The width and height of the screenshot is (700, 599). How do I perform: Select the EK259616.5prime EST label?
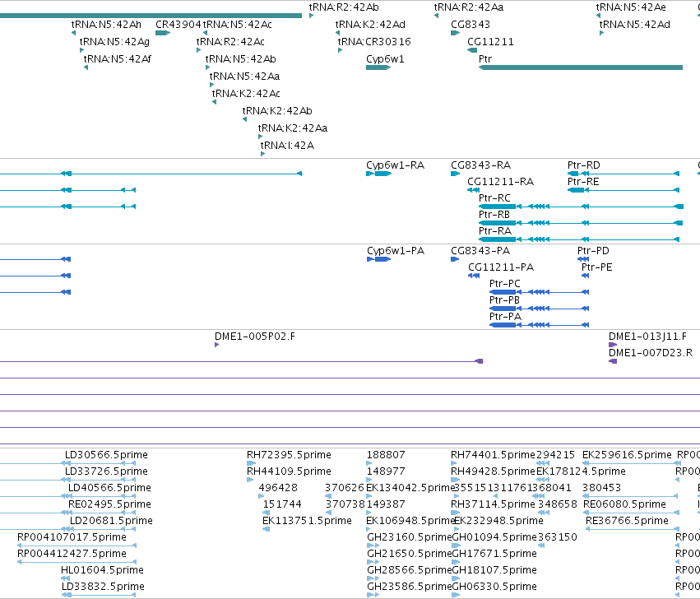[x=627, y=455]
